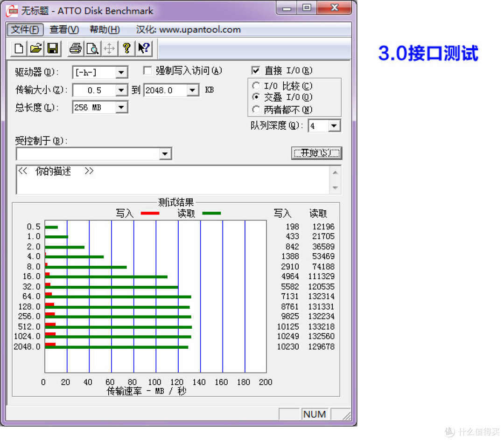The image size is (504, 442).
Task: Click the context help arrow-question icon
Action: pos(144,48)
